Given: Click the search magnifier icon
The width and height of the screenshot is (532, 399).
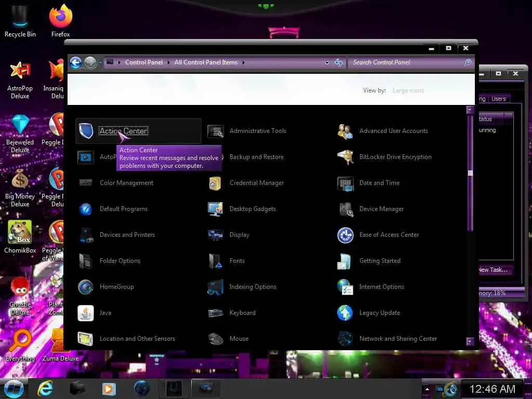Looking at the screenshot, I should 468,62.
